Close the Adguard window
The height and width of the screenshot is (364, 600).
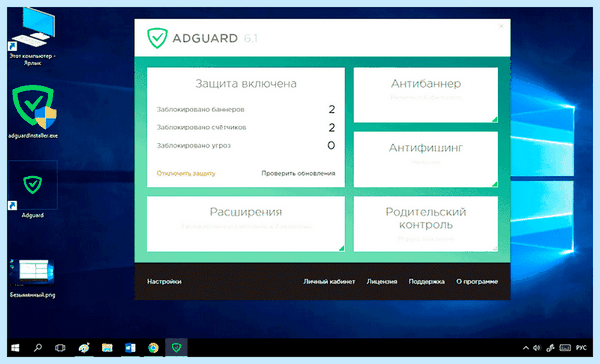(501, 26)
